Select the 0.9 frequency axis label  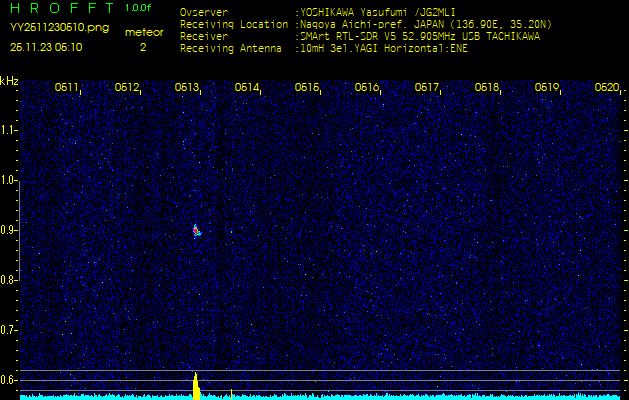coord(9,230)
